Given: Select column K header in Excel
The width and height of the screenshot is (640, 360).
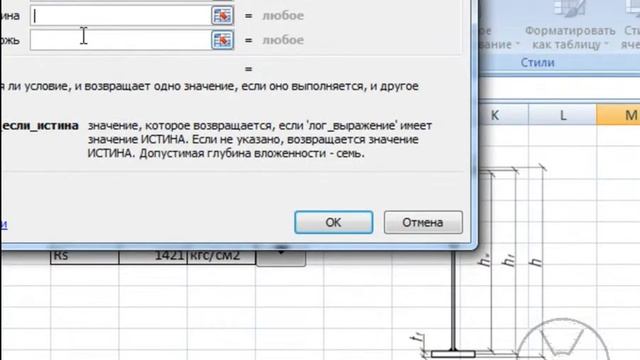Looking at the screenshot, I should pyautogui.click(x=495, y=116).
